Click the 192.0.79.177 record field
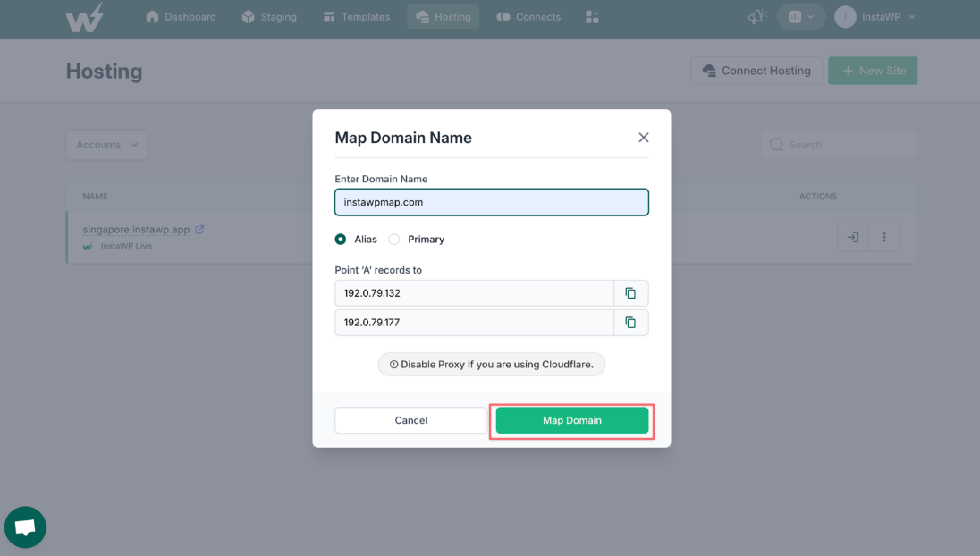Image resolution: width=980 pixels, height=556 pixels. coord(475,323)
